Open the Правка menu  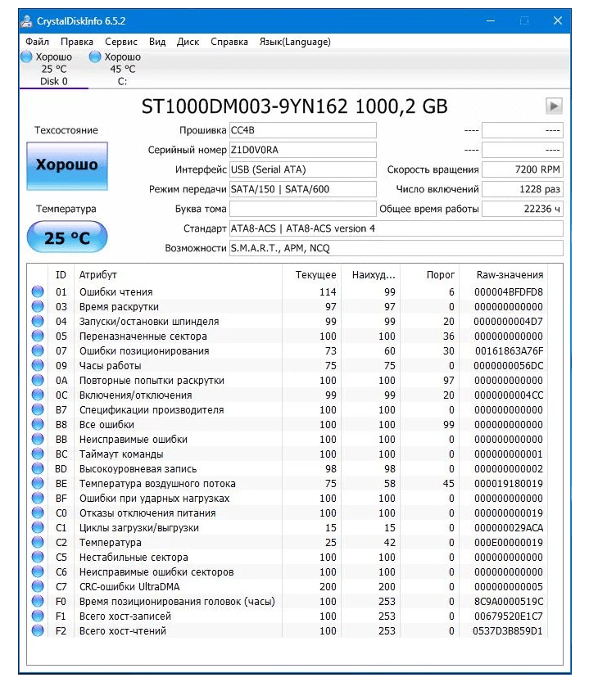(x=77, y=42)
